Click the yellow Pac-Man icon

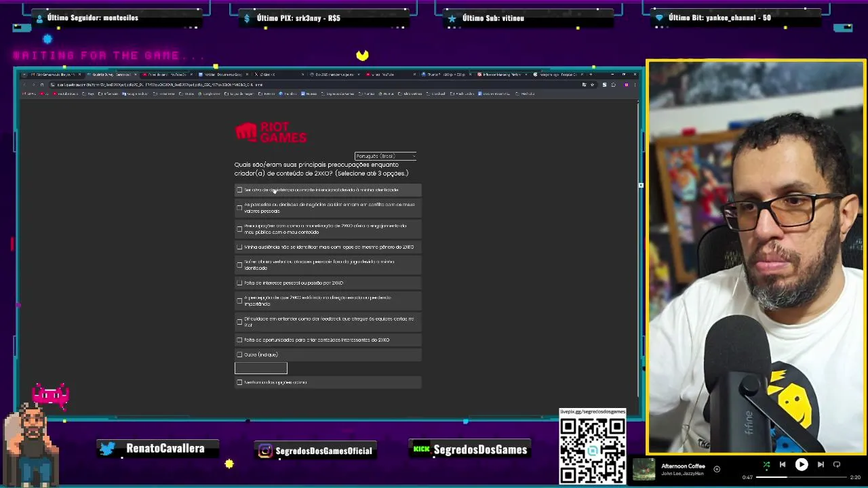[x=362, y=55]
